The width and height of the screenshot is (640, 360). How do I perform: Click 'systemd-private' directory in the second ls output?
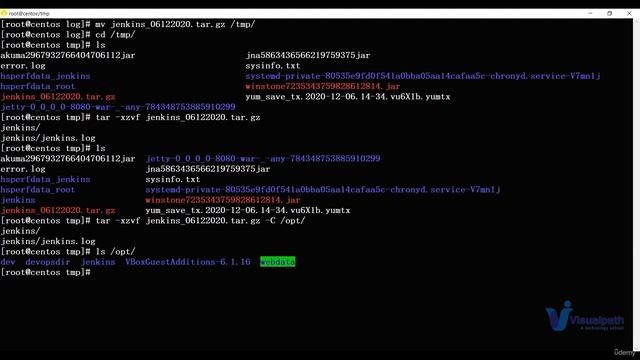pos(323,190)
